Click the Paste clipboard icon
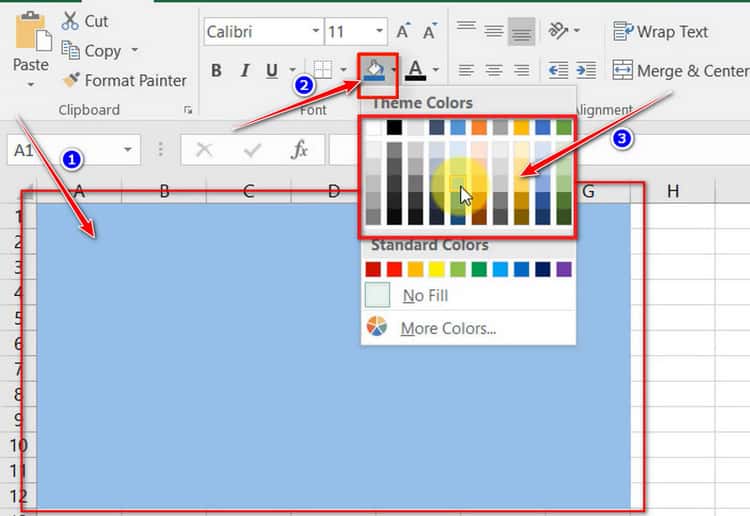750x516 pixels. (33, 32)
